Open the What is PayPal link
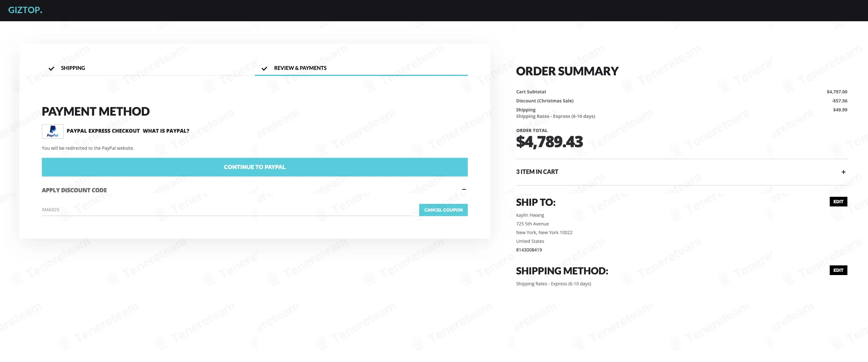Image resolution: width=868 pixels, height=362 pixels. (x=166, y=131)
